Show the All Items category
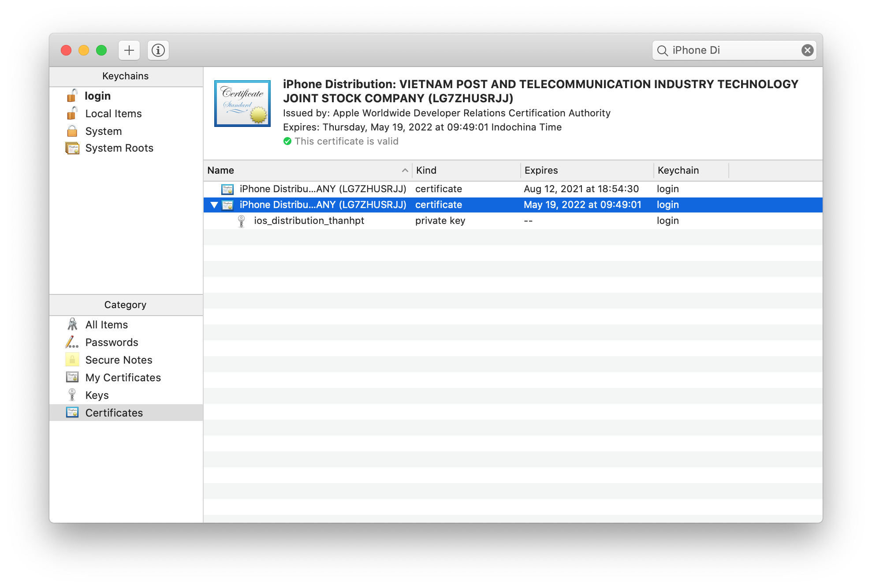872x588 pixels. point(106,325)
